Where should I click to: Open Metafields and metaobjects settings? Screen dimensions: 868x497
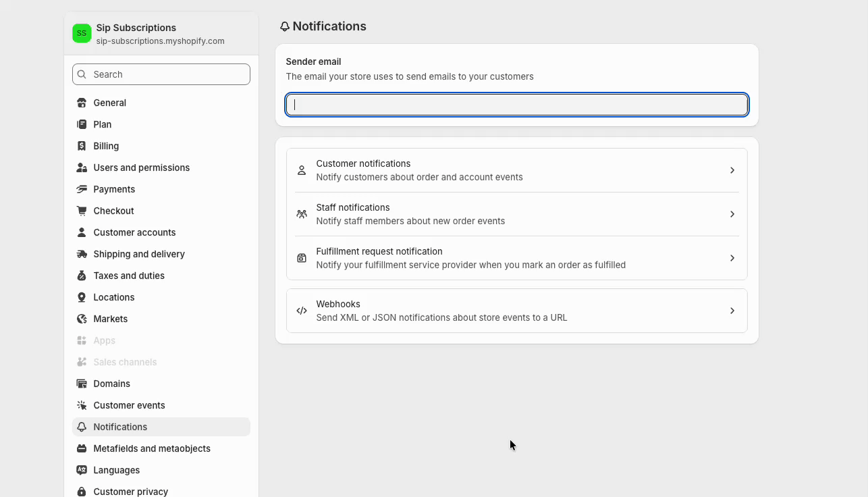point(152,448)
